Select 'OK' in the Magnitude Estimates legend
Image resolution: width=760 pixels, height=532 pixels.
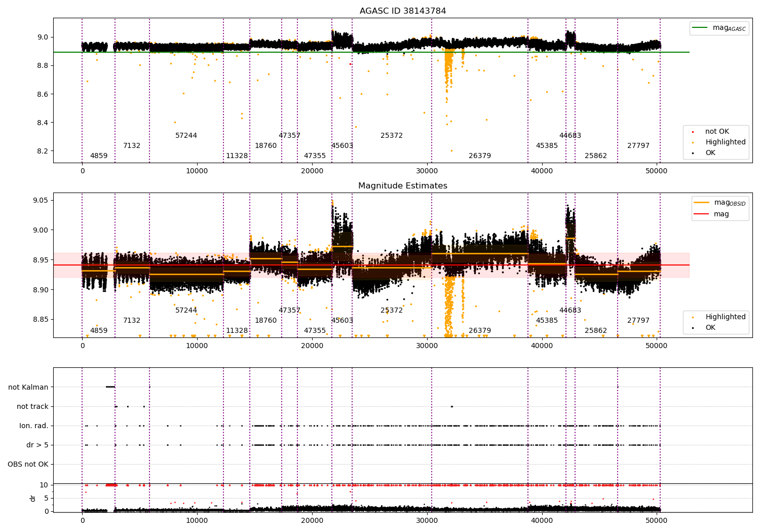click(x=710, y=328)
